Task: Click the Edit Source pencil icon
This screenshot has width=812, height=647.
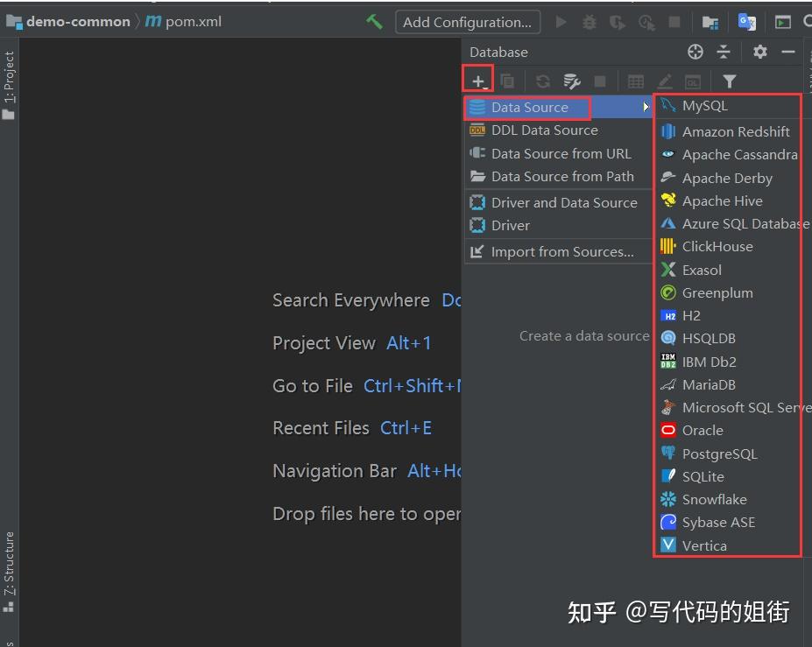Action: pos(665,81)
